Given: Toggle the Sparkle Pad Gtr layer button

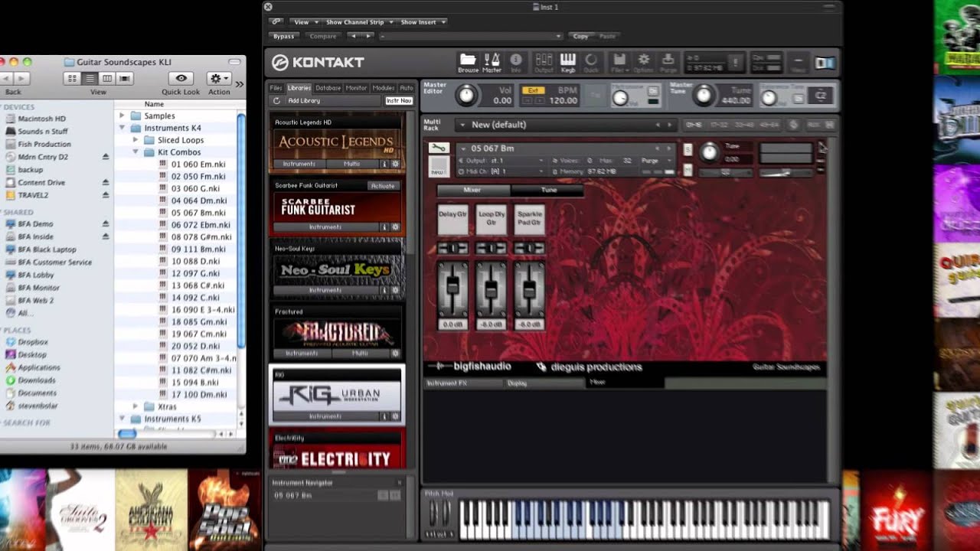Looking at the screenshot, I should (530, 220).
